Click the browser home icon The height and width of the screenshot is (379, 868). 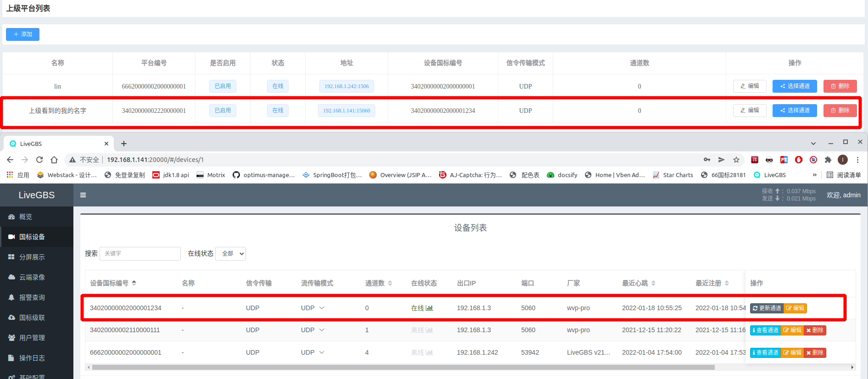coord(54,160)
